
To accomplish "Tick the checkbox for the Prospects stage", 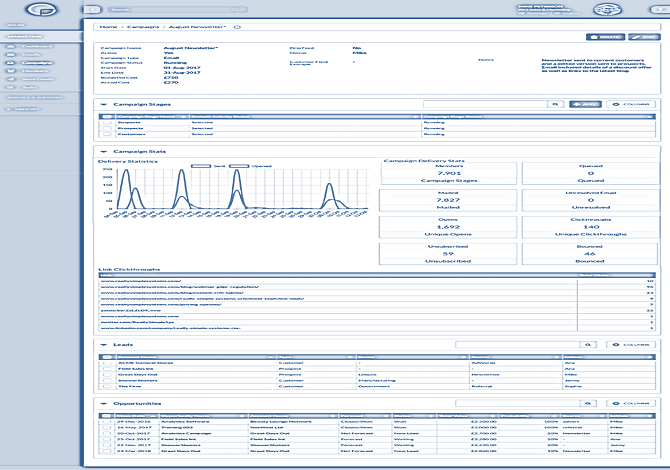I will pos(108,130).
